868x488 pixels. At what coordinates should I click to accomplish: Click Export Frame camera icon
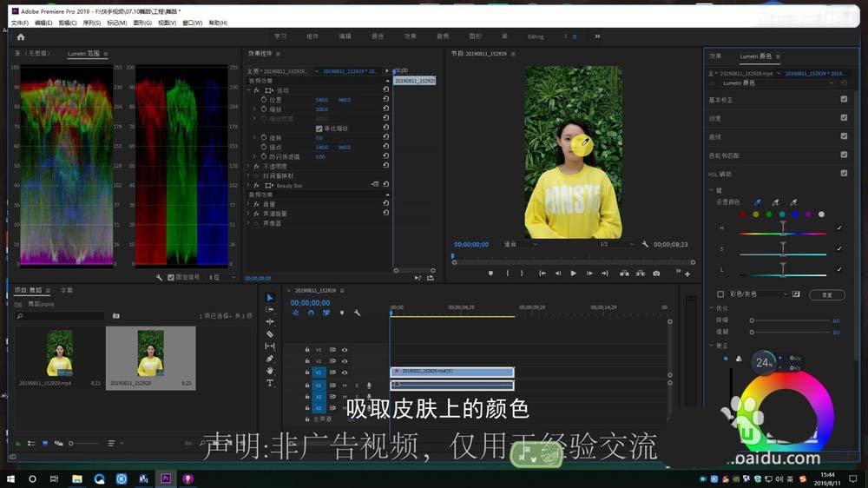[656, 273]
